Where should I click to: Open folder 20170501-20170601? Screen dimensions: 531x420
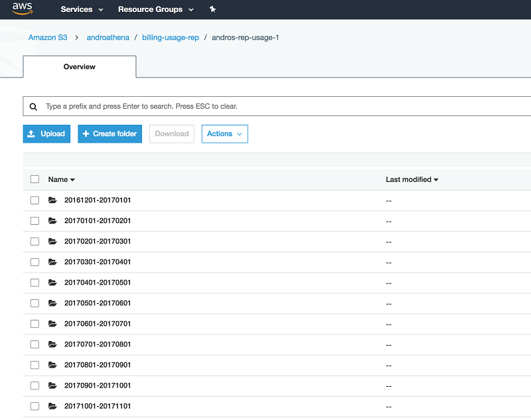[x=98, y=303]
